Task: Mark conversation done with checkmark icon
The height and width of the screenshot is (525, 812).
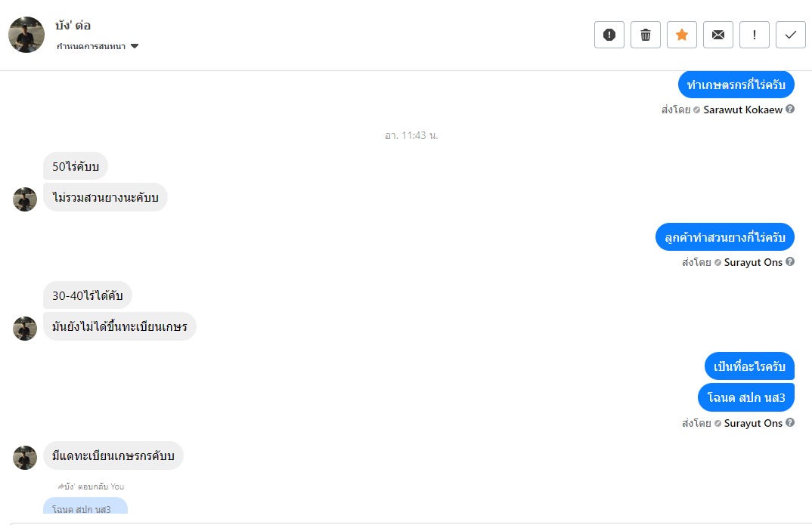Action: (x=791, y=35)
